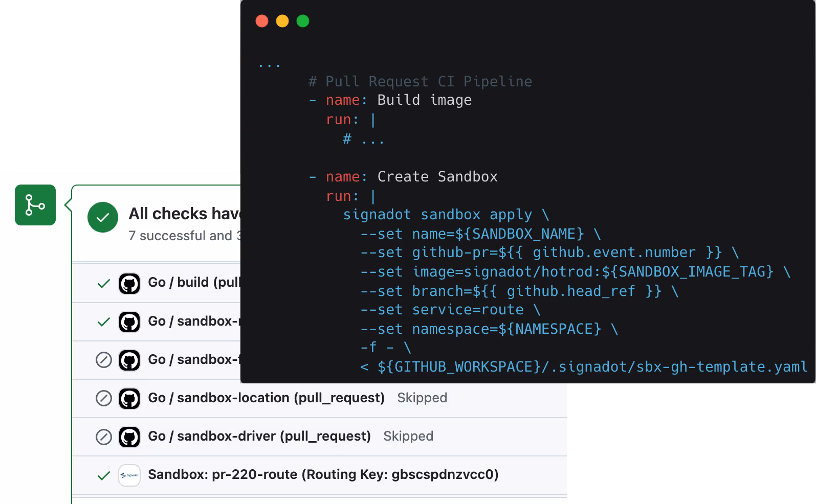The image size is (816, 504).
Task: Click the Skipped status on sandbox-location row
Action: pyautogui.click(x=422, y=398)
